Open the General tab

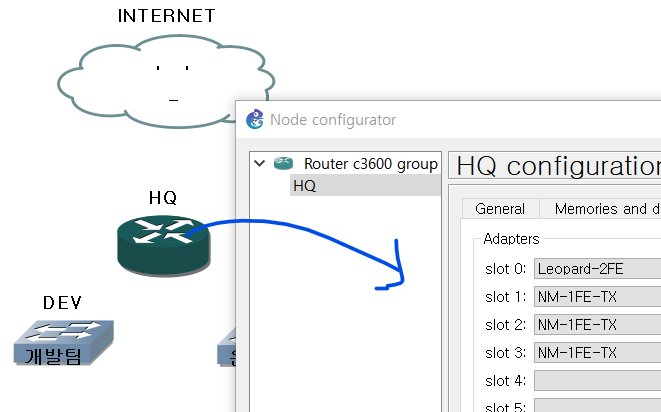(x=500, y=209)
